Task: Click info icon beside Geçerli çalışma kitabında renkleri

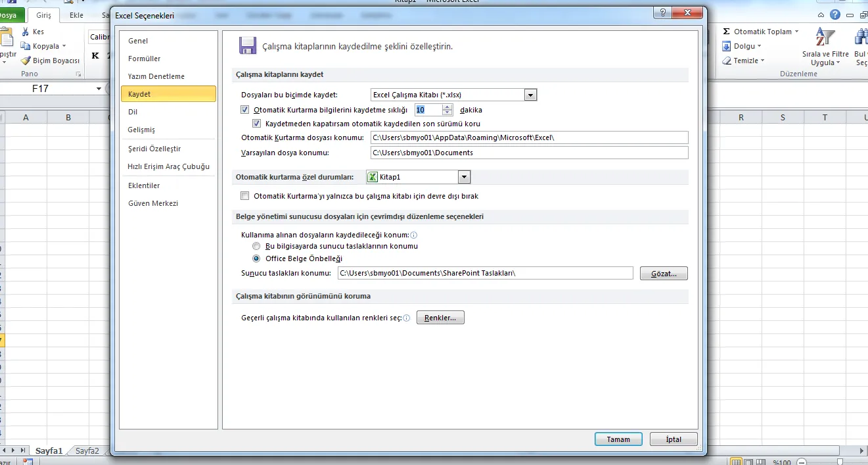Action: pyautogui.click(x=407, y=318)
